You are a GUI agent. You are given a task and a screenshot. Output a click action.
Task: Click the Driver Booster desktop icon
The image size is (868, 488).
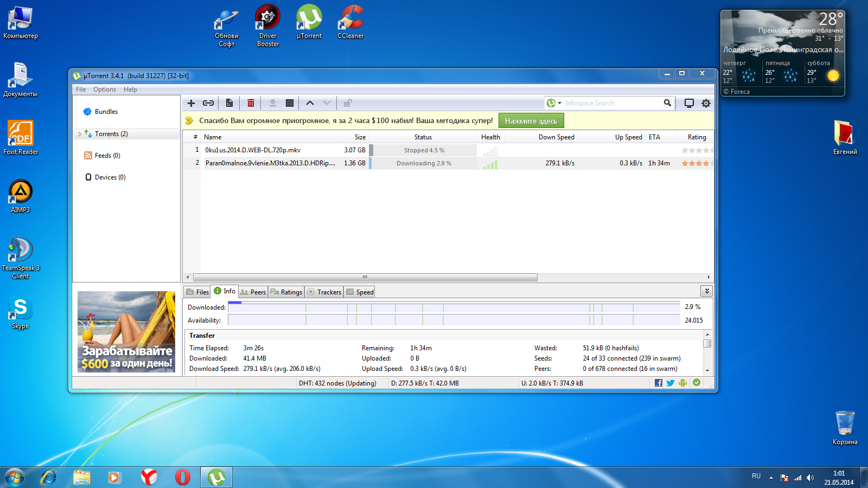click(x=268, y=25)
